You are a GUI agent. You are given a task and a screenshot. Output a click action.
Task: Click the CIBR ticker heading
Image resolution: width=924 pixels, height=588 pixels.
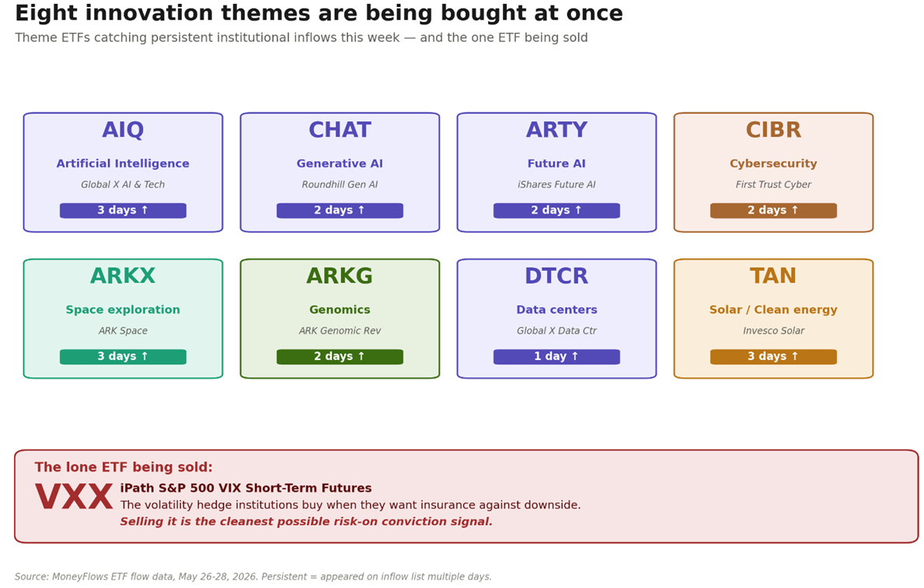pos(773,130)
